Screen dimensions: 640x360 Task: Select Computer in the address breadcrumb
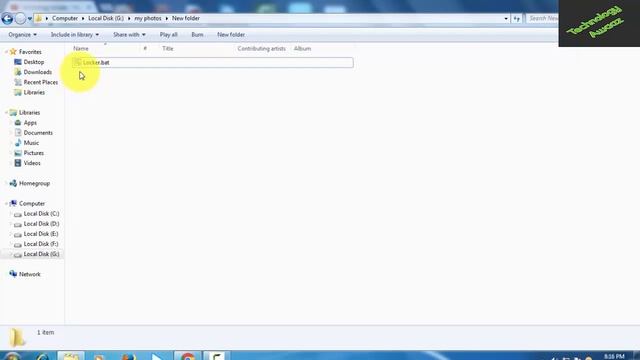[x=65, y=18]
